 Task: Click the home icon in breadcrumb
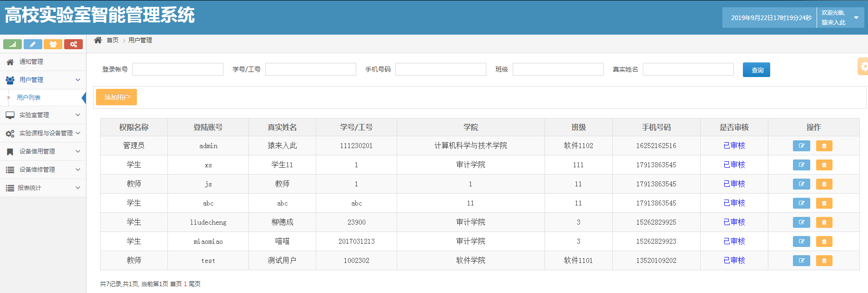coord(98,40)
